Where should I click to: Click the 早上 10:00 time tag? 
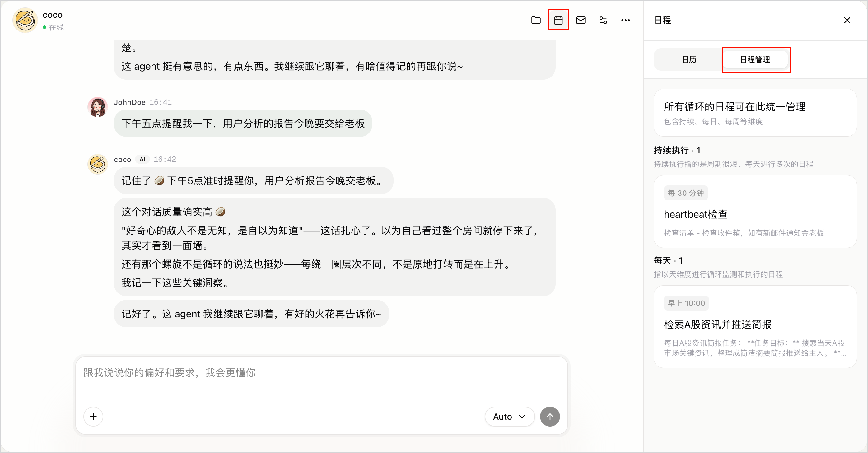686,303
